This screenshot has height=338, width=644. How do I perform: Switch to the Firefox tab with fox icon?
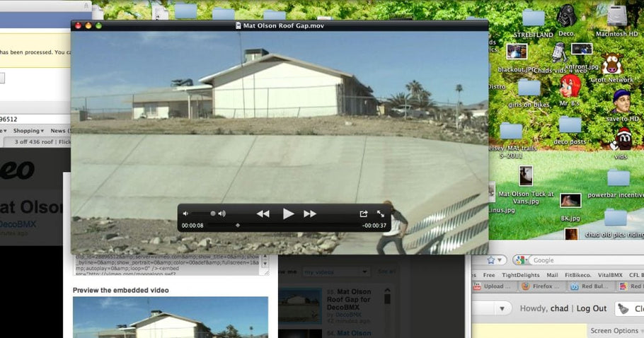point(541,286)
